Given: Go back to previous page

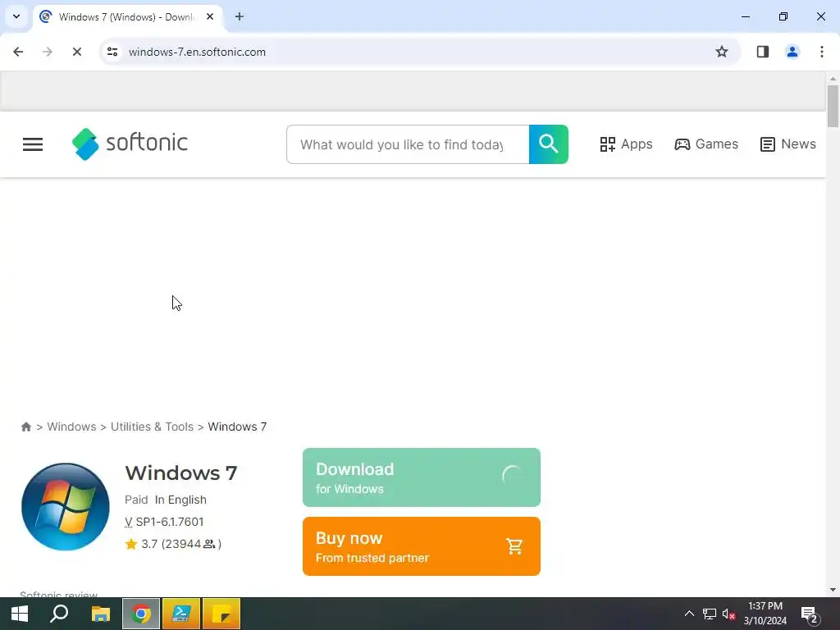Looking at the screenshot, I should [x=18, y=52].
